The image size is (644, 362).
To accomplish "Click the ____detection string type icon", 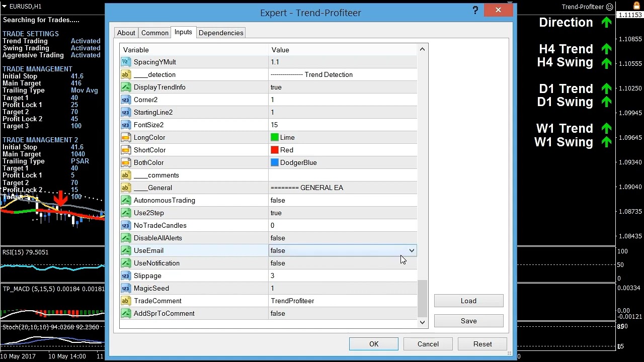I will [126, 74].
